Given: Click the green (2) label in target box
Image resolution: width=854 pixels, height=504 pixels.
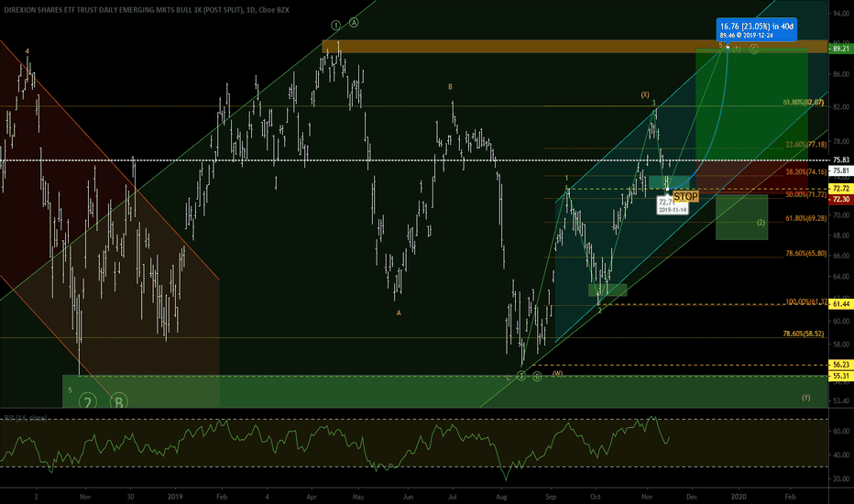Looking at the screenshot, I should (x=761, y=223).
